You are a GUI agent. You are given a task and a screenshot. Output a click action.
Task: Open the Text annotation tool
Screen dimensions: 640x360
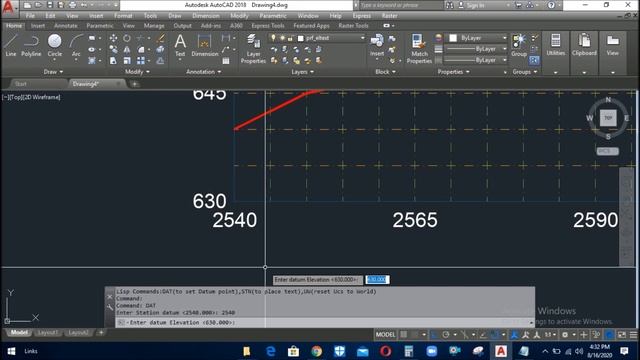click(x=180, y=45)
